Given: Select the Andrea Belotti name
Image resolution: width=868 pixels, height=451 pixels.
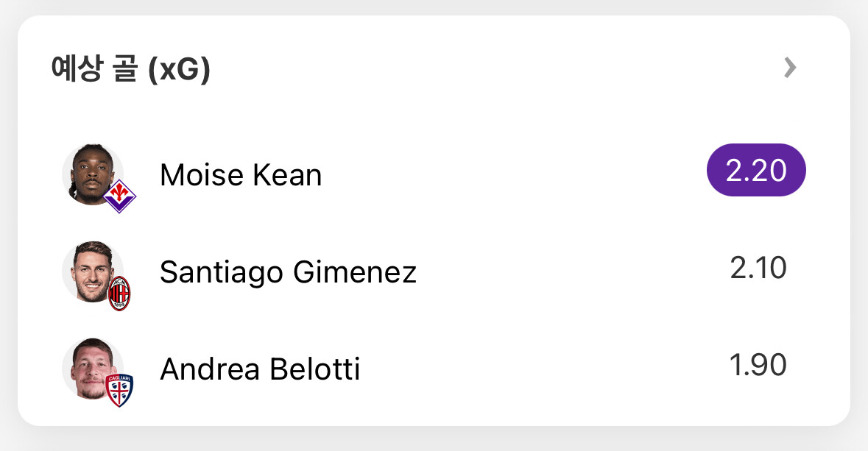Looking at the screenshot, I should point(260,369).
